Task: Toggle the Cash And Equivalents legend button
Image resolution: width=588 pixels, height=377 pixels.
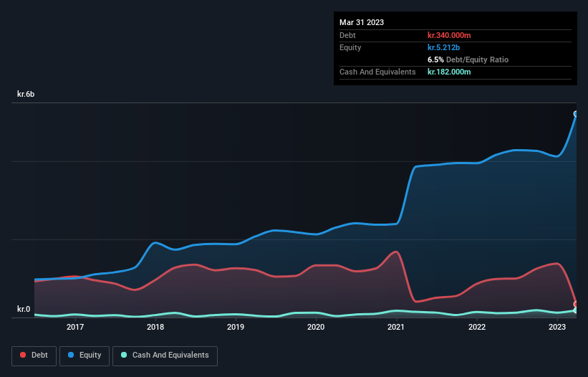Action: coord(165,355)
